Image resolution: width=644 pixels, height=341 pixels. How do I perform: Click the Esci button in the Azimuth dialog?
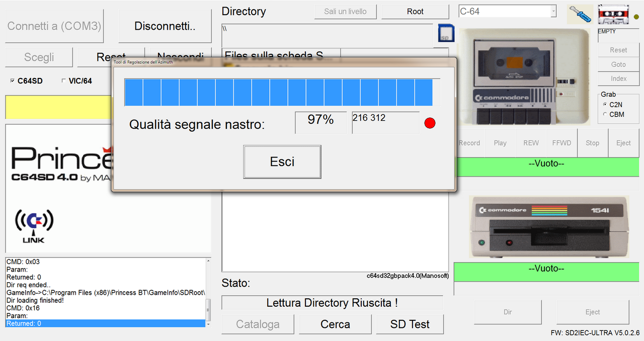[282, 161]
